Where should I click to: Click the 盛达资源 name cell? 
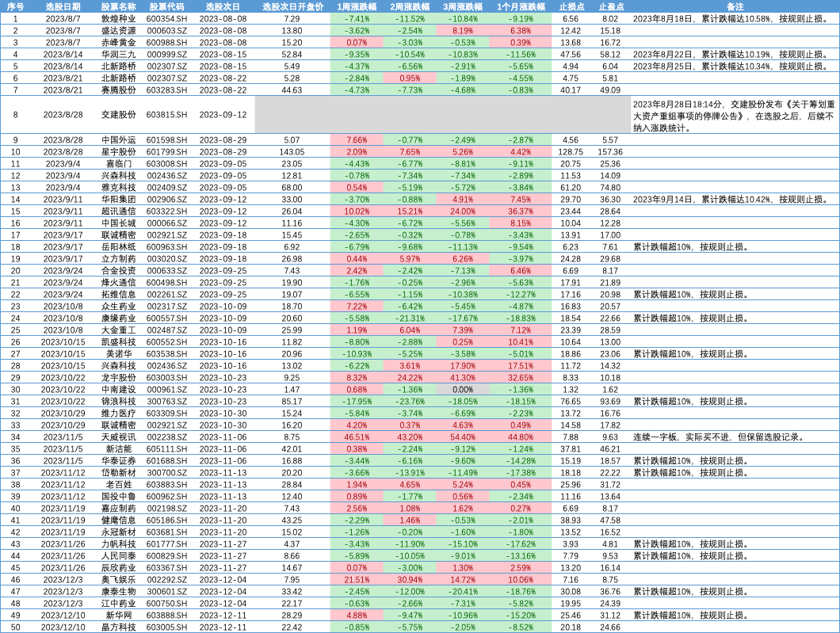[x=118, y=31]
